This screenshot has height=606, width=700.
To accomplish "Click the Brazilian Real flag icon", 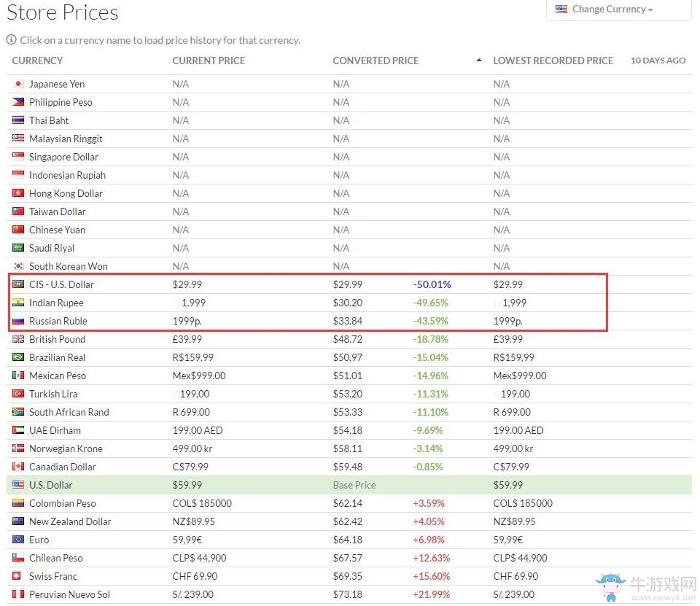I will point(18,357).
